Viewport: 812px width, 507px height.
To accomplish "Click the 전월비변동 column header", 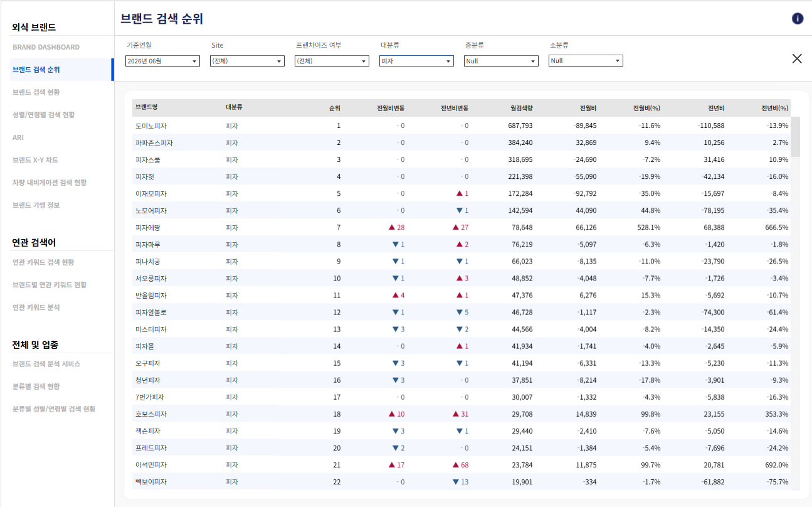I will click(391, 108).
